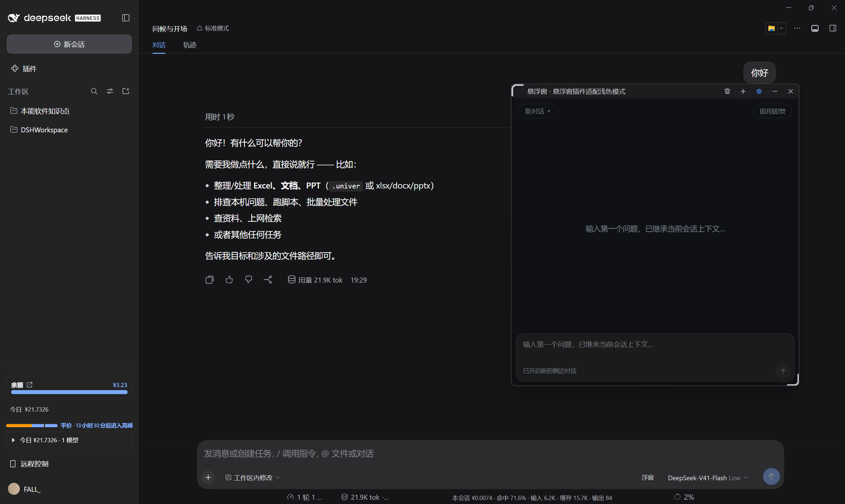Open workspace filter settings icon
The height and width of the screenshot is (504, 845).
click(x=110, y=91)
